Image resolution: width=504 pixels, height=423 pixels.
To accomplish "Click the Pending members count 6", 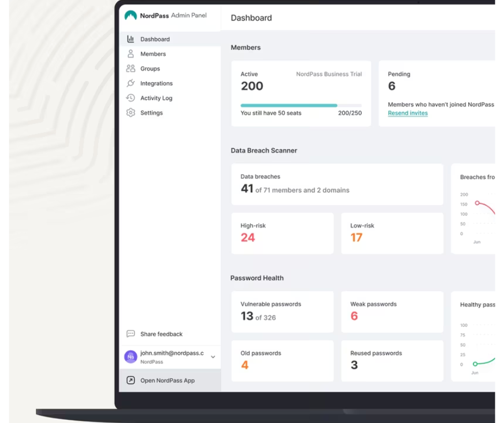I will (x=391, y=86).
